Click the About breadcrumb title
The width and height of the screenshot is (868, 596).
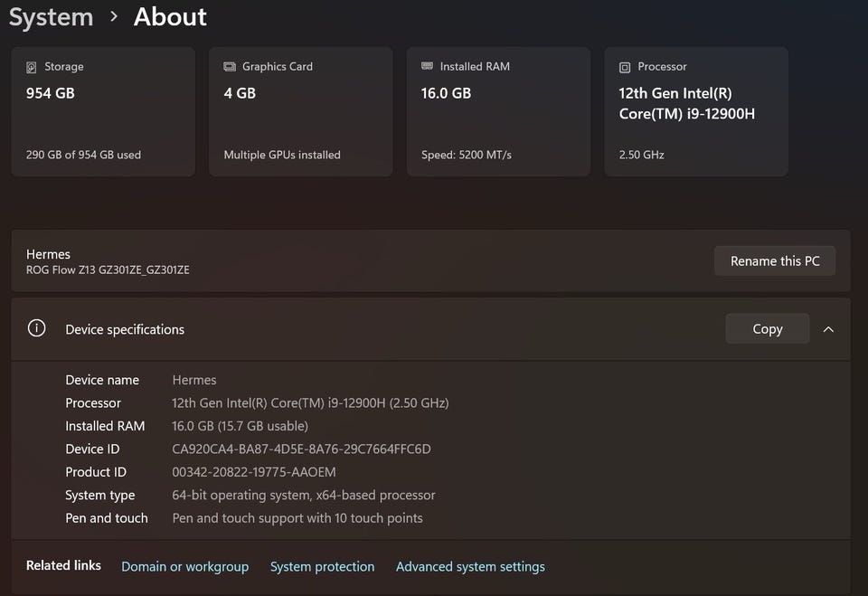click(170, 16)
